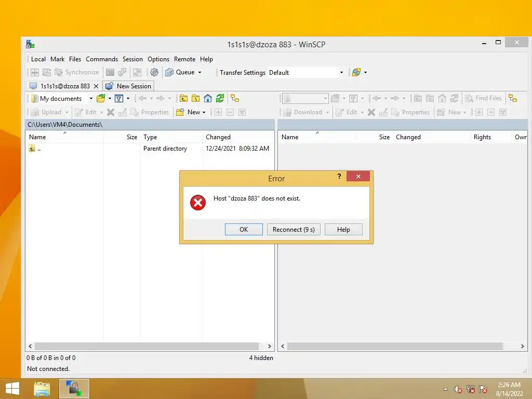Click the local parent directory icon
The width and height of the screenshot is (532, 399).
point(183,98)
